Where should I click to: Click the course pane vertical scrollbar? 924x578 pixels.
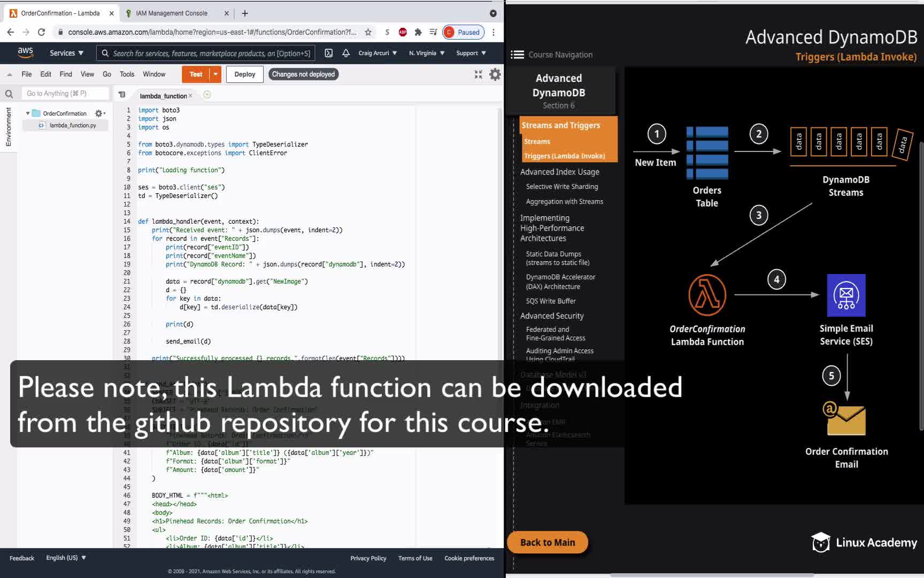coord(921,286)
